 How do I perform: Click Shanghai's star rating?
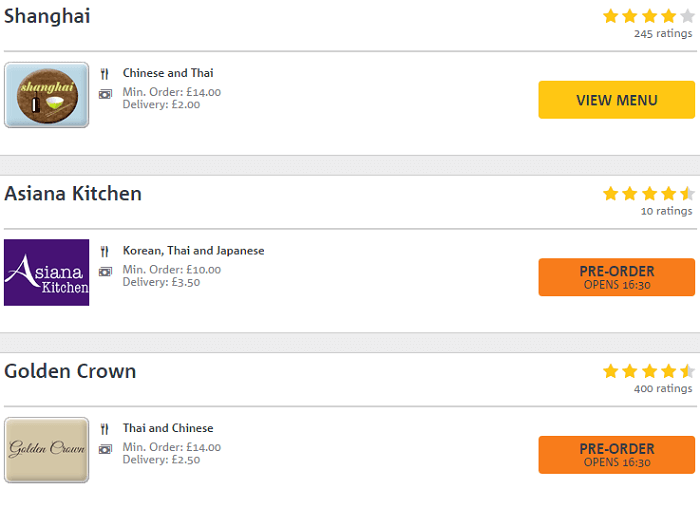(x=649, y=16)
